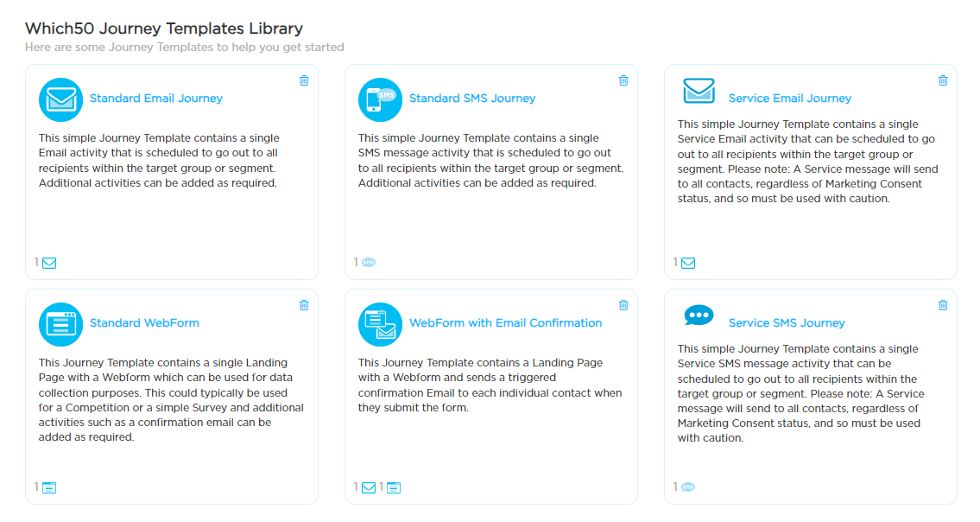Click the Service Email Journey envelope icon
This screenshot has width=980, height=522.
point(699,91)
